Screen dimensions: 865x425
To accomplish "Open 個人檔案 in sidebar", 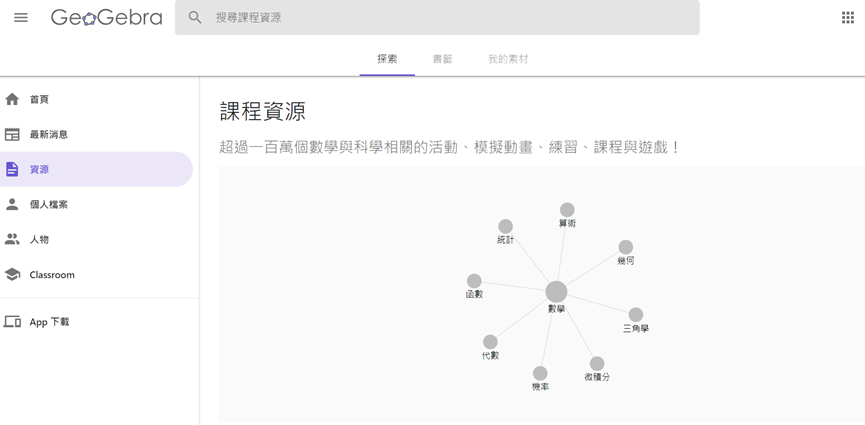I will click(97, 204).
